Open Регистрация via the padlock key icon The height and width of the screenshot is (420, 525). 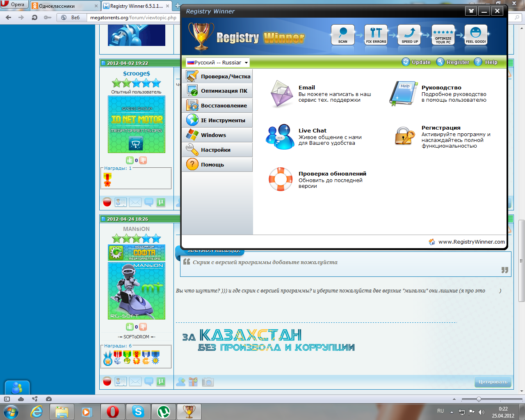point(405,136)
